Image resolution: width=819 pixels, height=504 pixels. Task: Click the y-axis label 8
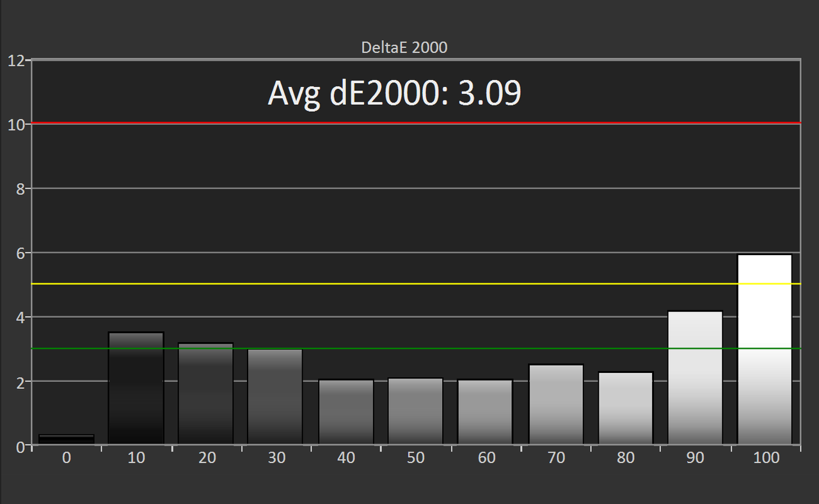(x=20, y=189)
